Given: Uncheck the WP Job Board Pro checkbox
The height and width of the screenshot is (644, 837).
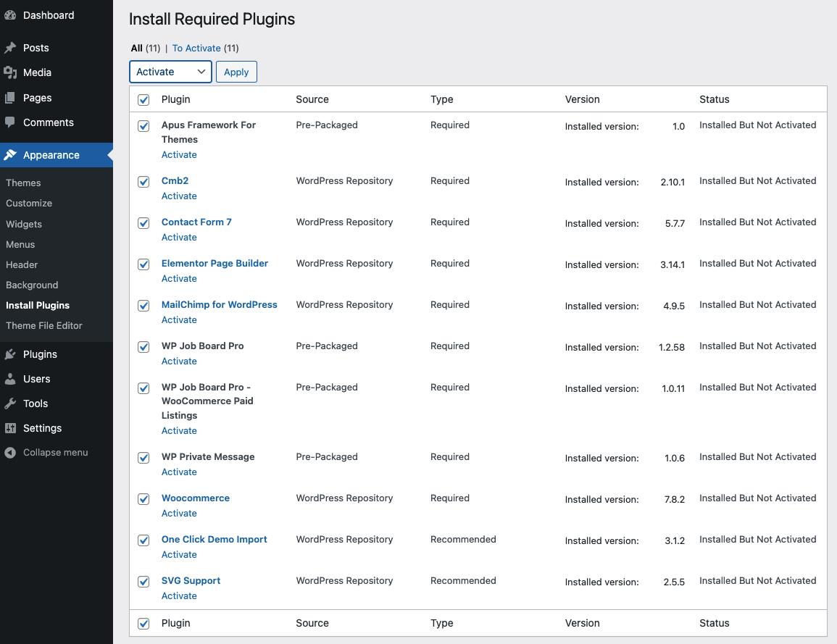Looking at the screenshot, I should 143,347.
